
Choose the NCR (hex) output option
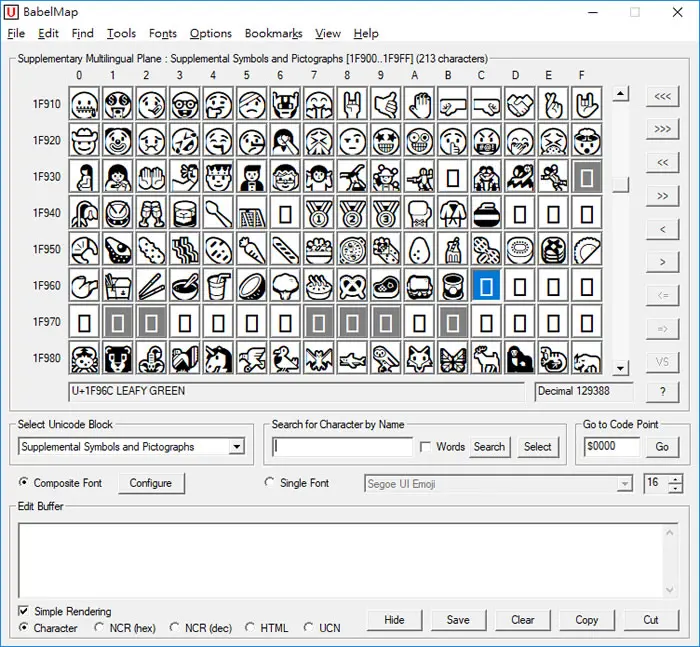click(x=99, y=628)
